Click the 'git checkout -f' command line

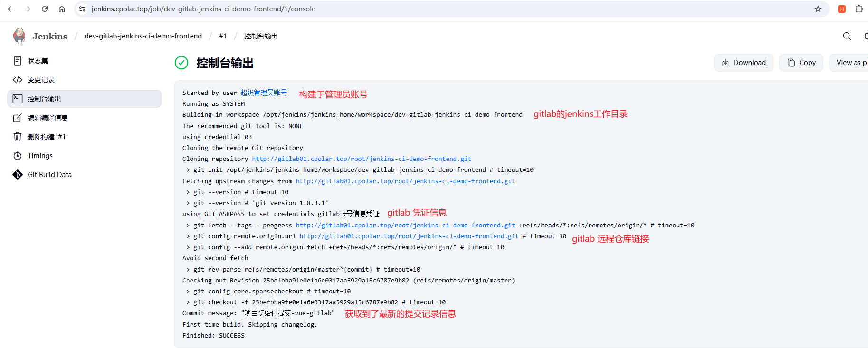(x=316, y=302)
